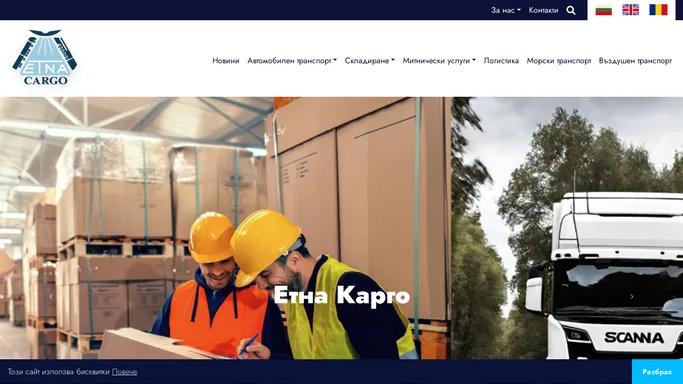This screenshot has width=683, height=384.
Task: Go to Морски транспорт page
Action: coord(559,61)
